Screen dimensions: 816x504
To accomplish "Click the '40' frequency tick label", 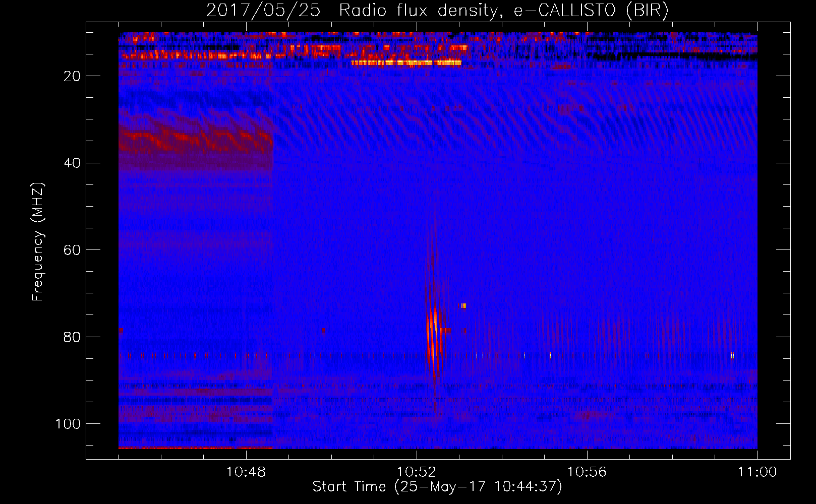I will tap(73, 163).
